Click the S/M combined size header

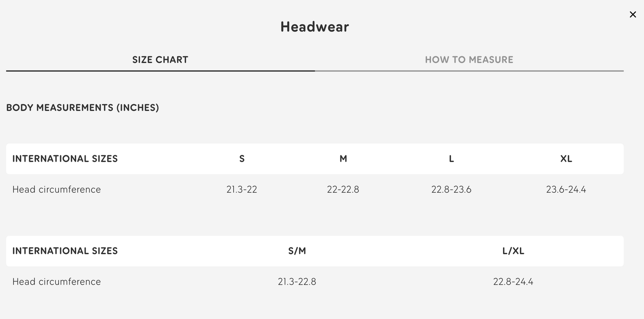[297, 251]
